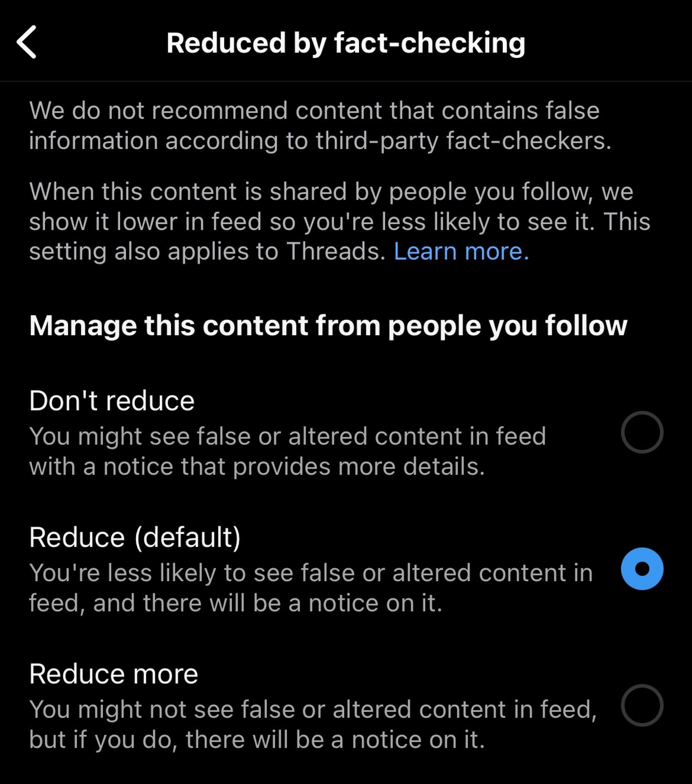The height and width of the screenshot is (784, 692).
Task: Click "but if you do, there will be" line
Action: (x=257, y=740)
